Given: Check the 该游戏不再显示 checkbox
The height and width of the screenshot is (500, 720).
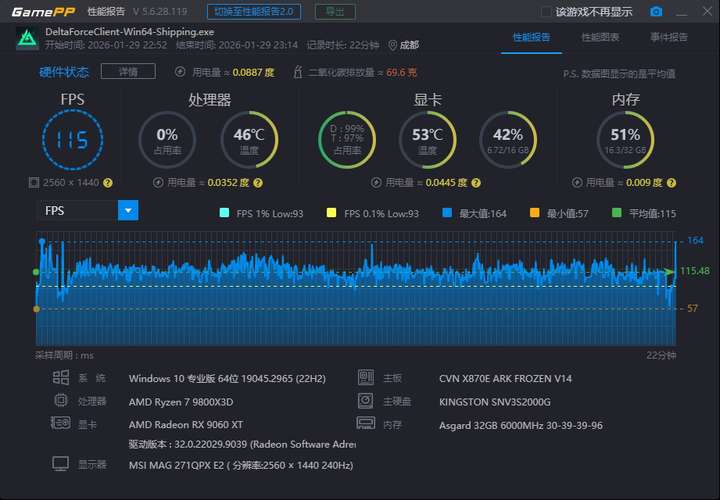Looking at the screenshot, I should 546,11.
